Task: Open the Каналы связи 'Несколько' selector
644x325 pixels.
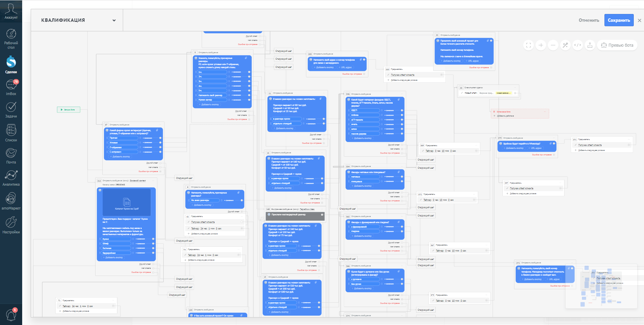Action: point(120,185)
